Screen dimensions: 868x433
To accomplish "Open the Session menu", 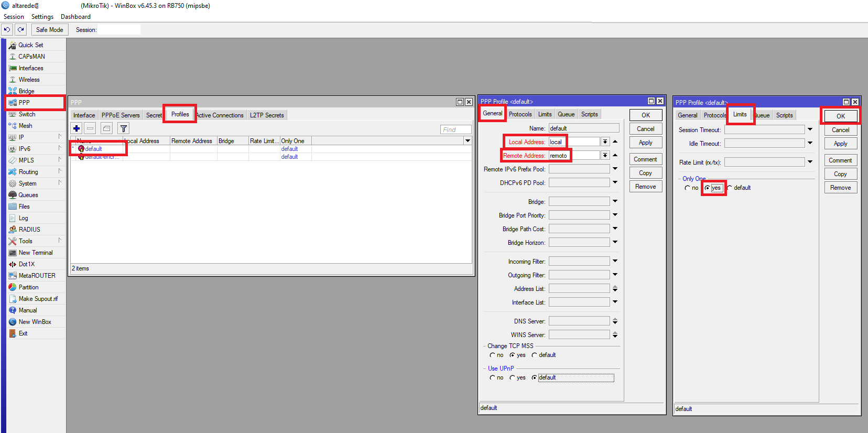I will tap(14, 17).
